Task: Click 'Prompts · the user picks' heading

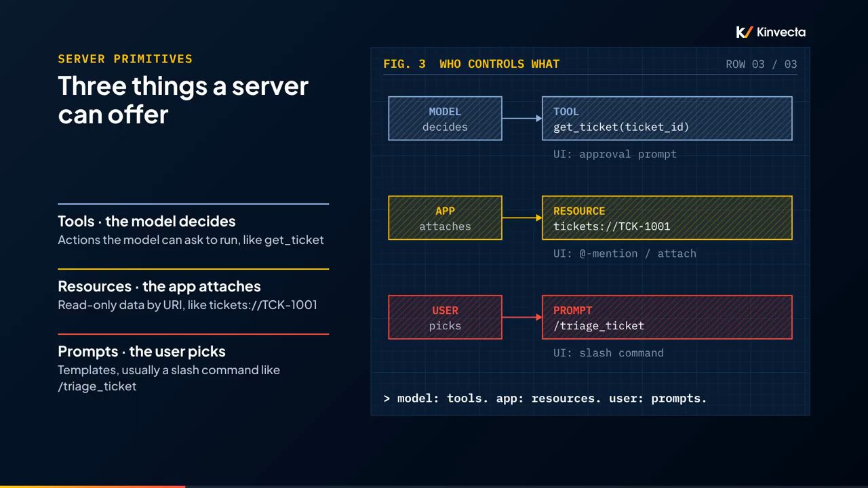Action: coord(142,351)
